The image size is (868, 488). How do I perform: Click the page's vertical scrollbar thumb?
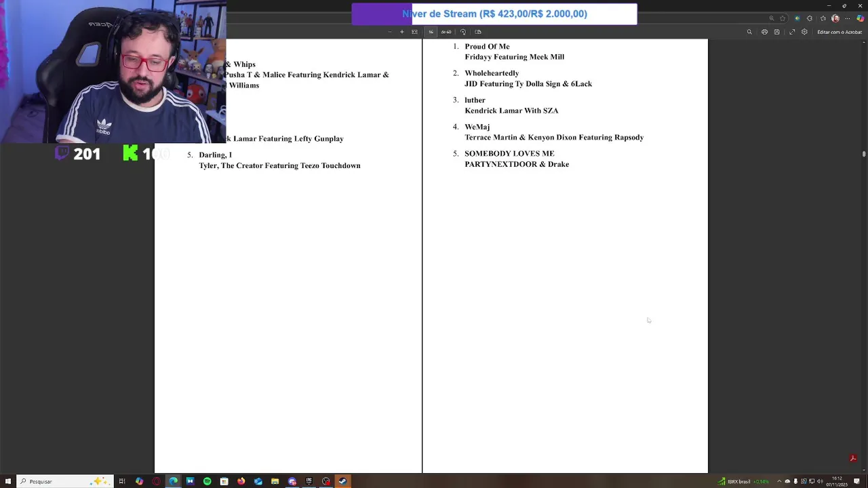864,154
